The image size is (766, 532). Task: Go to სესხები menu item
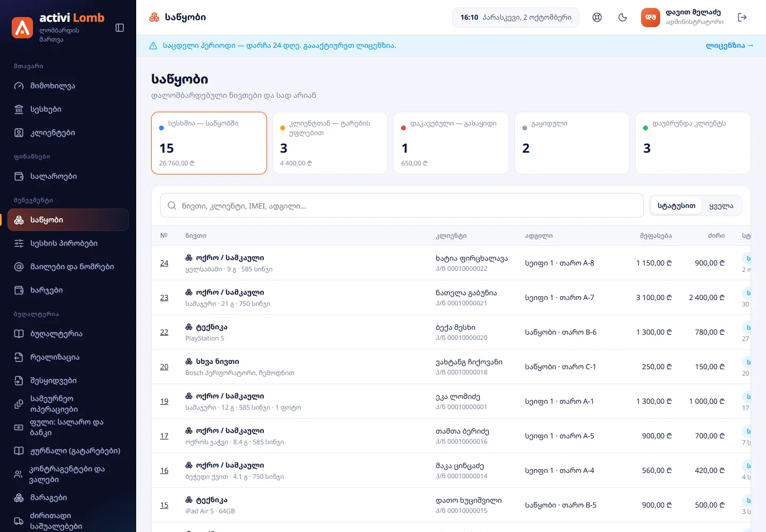point(68,109)
